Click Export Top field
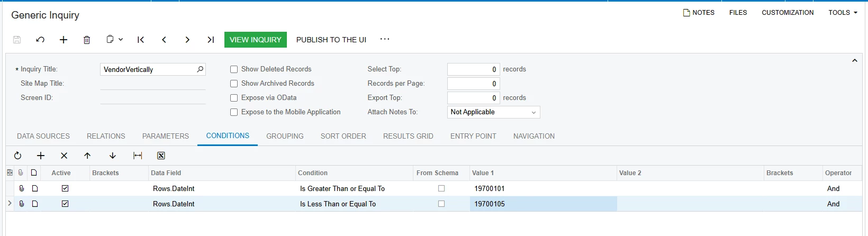Viewport: 868px width, 236px height. click(x=473, y=98)
